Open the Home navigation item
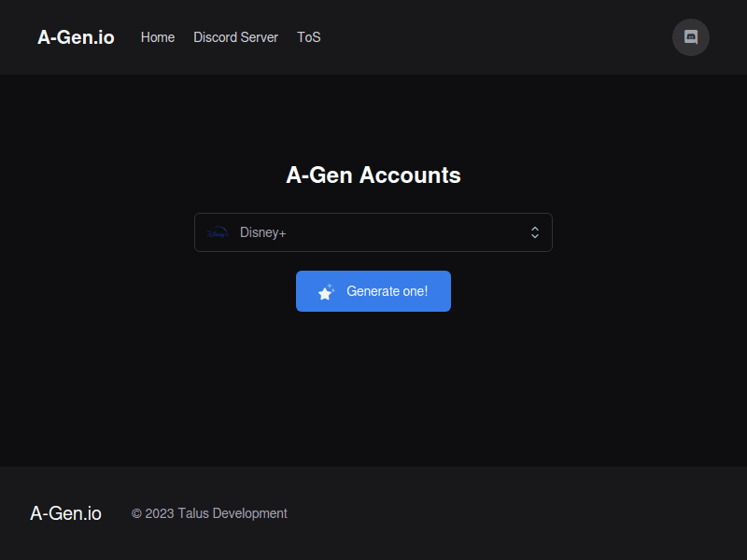The image size is (747, 560). [158, 37]
